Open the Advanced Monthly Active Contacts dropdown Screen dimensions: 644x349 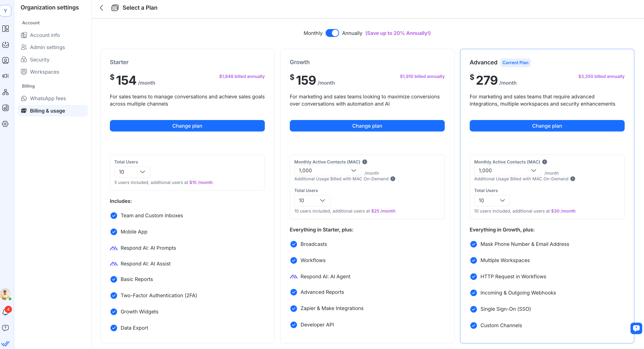tap(507, 170)
